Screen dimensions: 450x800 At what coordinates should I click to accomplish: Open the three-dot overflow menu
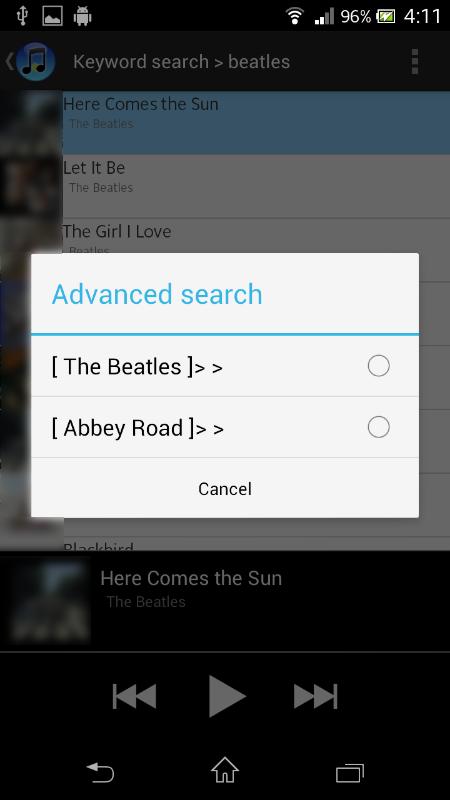414,62
